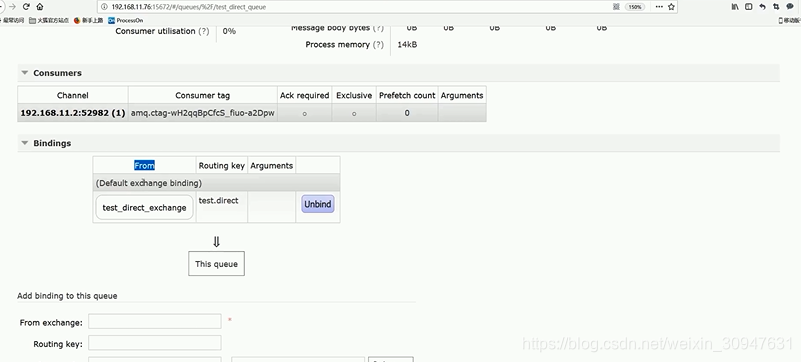Click the Ack required column header
The image size is (801, 362).
tap(304, 95)
